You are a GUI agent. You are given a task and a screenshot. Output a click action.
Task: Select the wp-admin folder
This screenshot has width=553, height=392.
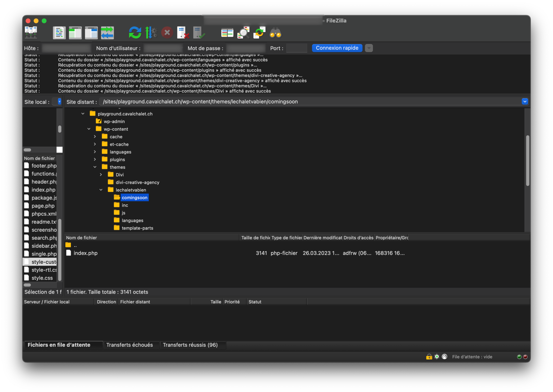click(x=114, y=121)
